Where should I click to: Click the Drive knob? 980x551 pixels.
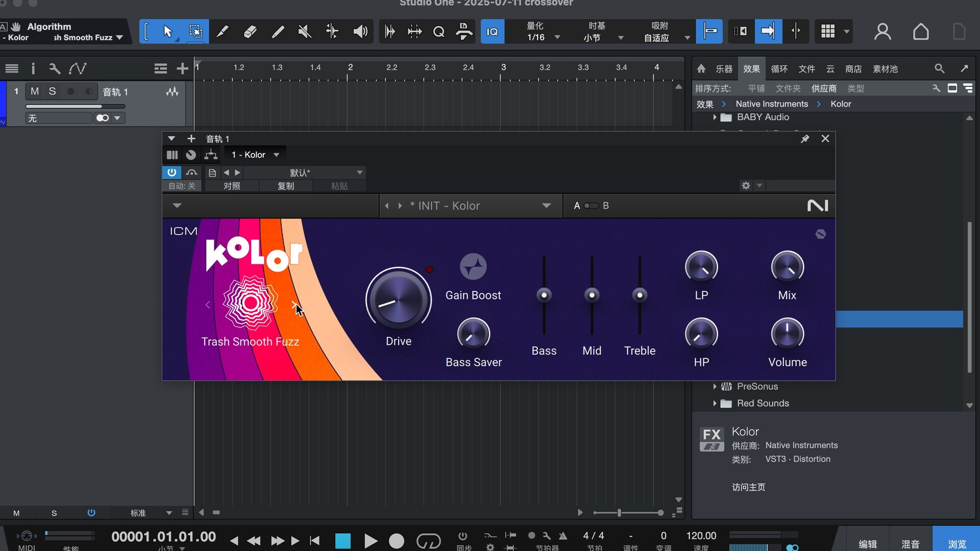399,300
